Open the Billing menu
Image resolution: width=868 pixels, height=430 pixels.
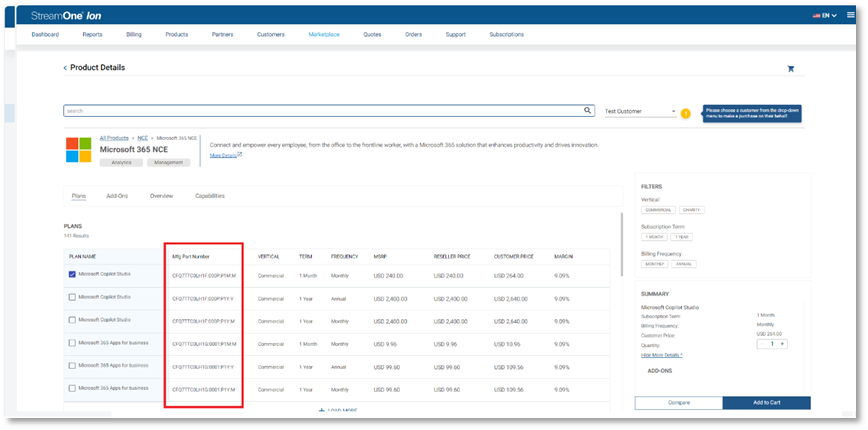click(134, 34)
